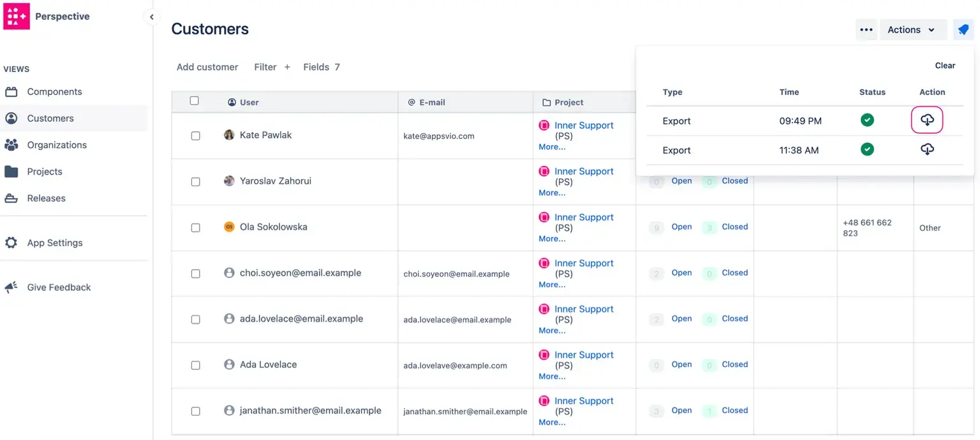Select the Ola Sokolowska row checkbox

(x=195, y=228)
